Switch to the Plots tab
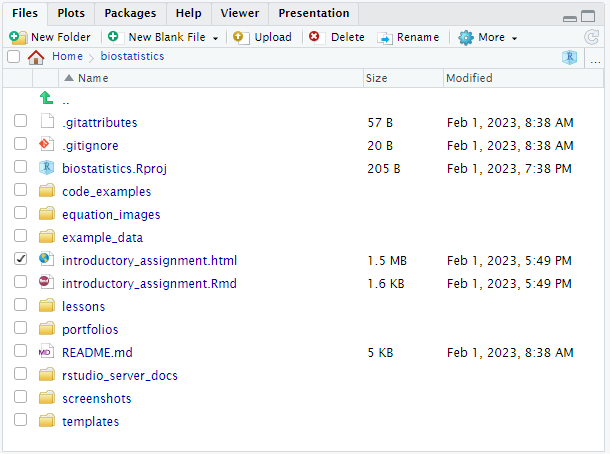The width and height of the screenshot is (610, 454). (71, 13)
